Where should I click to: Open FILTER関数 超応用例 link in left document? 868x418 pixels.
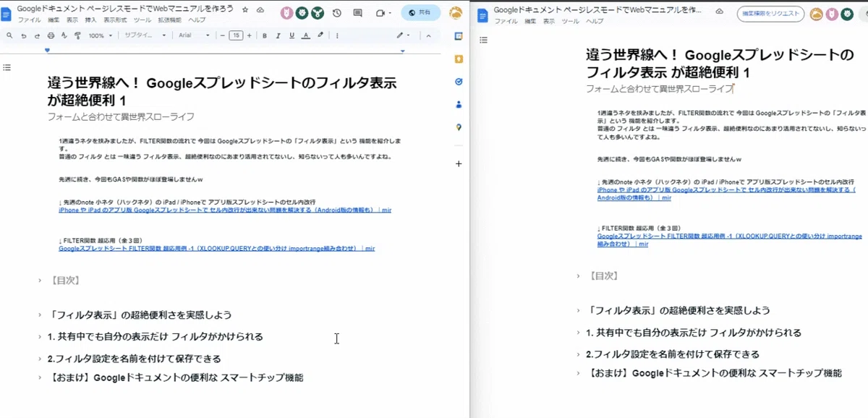tap(217, 248)
